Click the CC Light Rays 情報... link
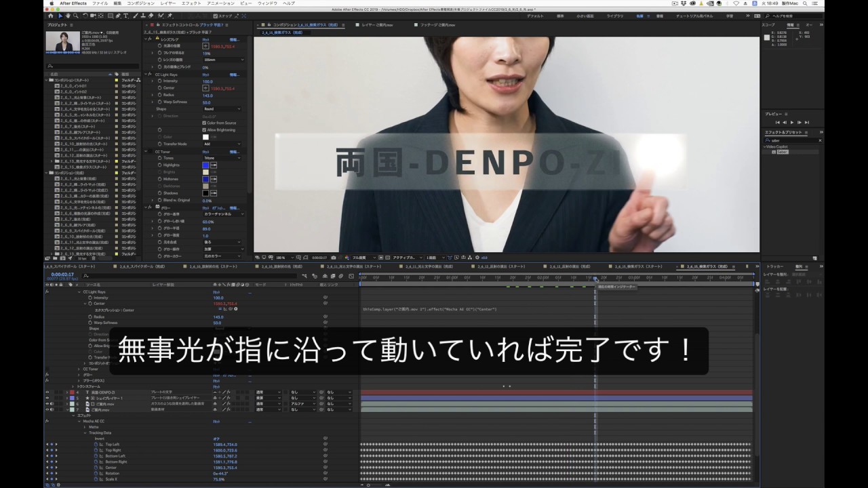868x488 pixels. click(x=234, y=75)
